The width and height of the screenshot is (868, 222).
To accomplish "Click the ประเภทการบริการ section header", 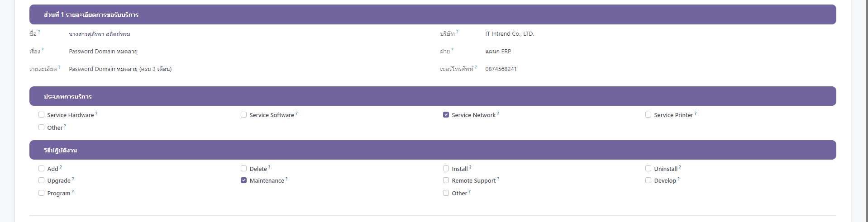I will (x=68, y=97).
